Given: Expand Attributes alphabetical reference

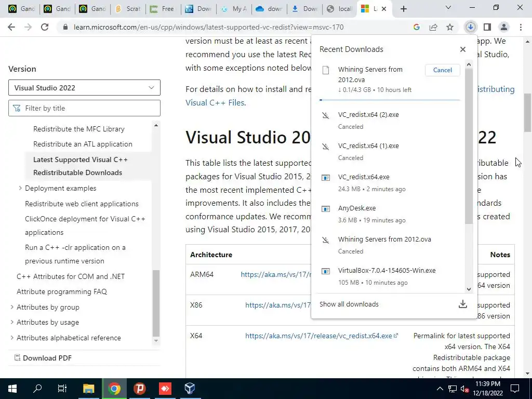Looking at the screenshot, I should click(x=12, y=338).
